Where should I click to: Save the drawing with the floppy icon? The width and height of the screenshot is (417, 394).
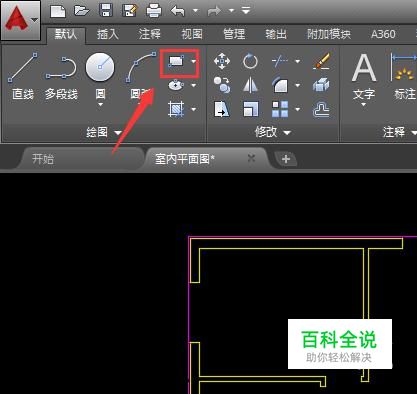click(x=106, y=10)
